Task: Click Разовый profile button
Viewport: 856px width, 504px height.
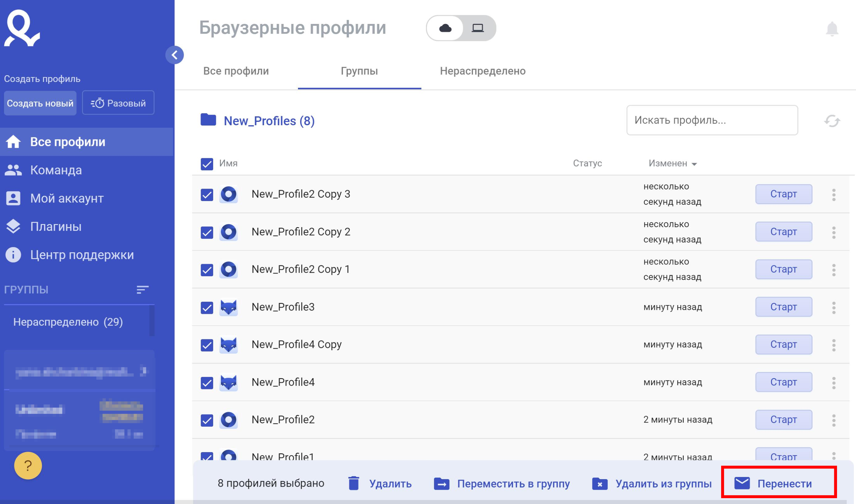Action: click(118, 103)
